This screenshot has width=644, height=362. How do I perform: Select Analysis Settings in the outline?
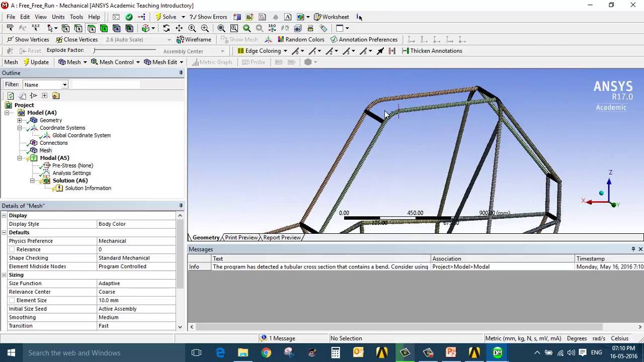tap(71, 173)
